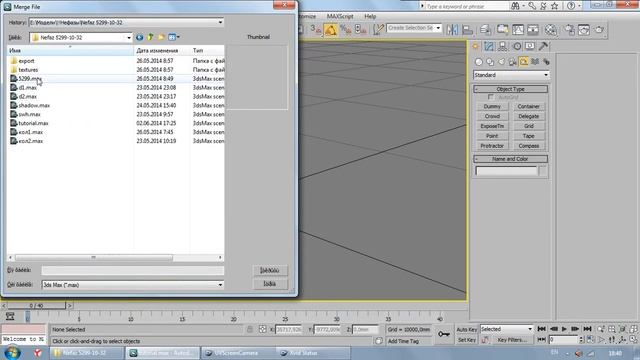Image resolution: width=640 pixels, height=360 pixels.
Task: Sort files by the name column header
Action: (70, 50)
